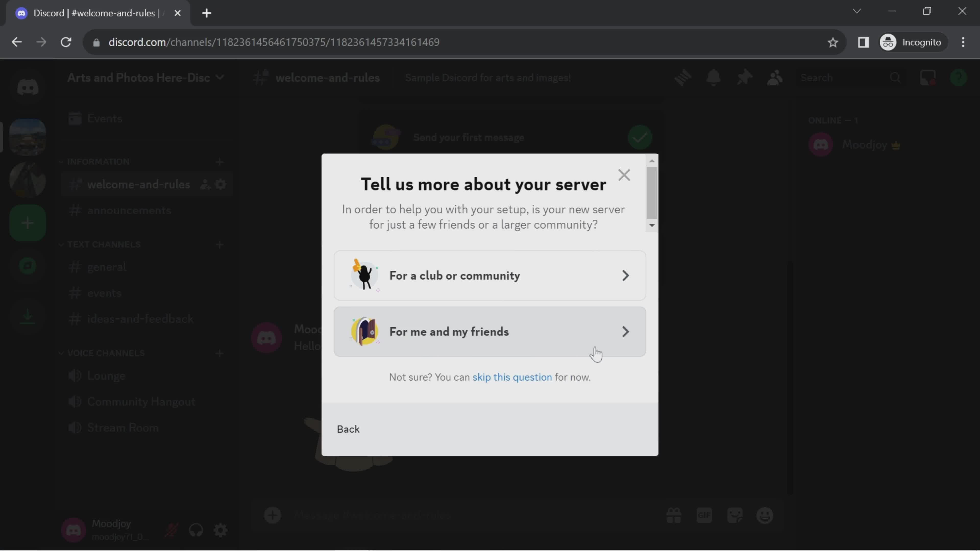Open User Settings gear icon
Viewport: 980px width, 551px height.
pos(220,530)
